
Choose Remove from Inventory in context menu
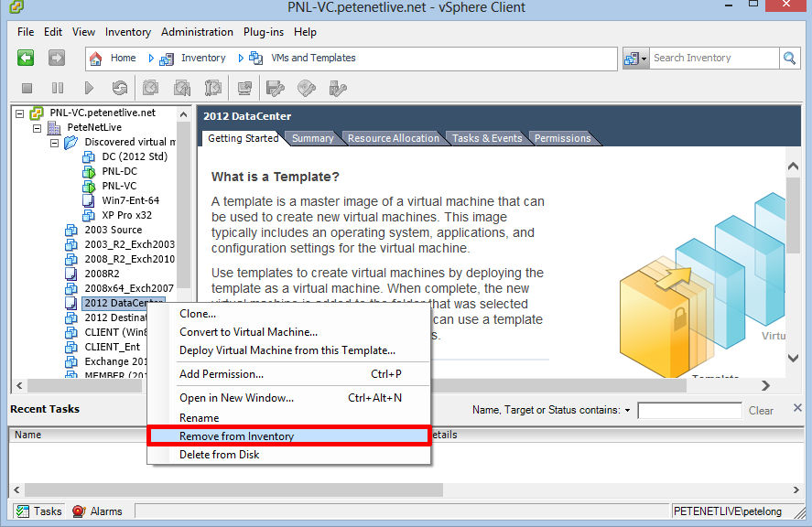click(289, 436)
